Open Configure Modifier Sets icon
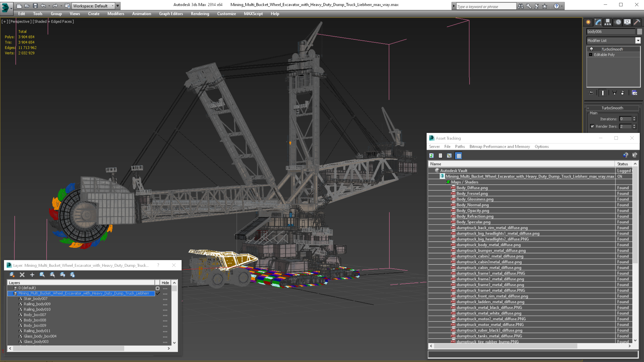This screenshot has width=644, height=362. (635, 93)
